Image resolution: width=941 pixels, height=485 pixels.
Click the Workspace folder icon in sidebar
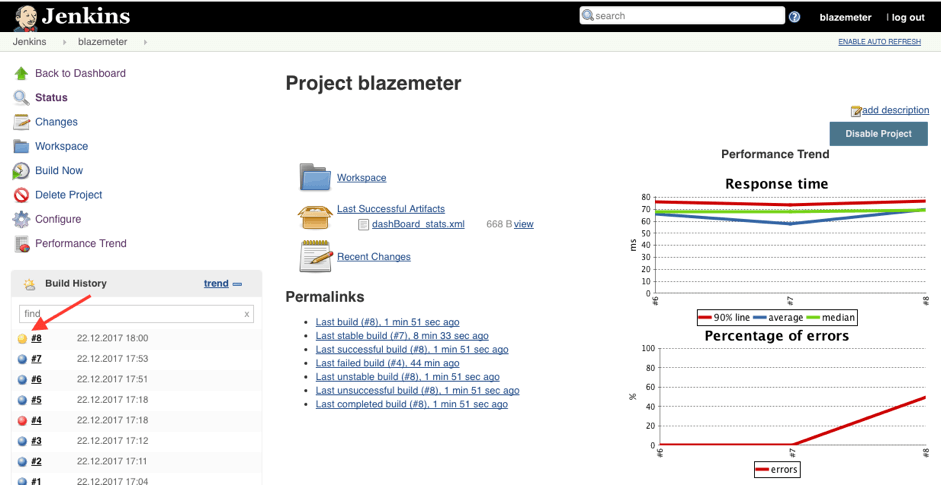[21, 146]
